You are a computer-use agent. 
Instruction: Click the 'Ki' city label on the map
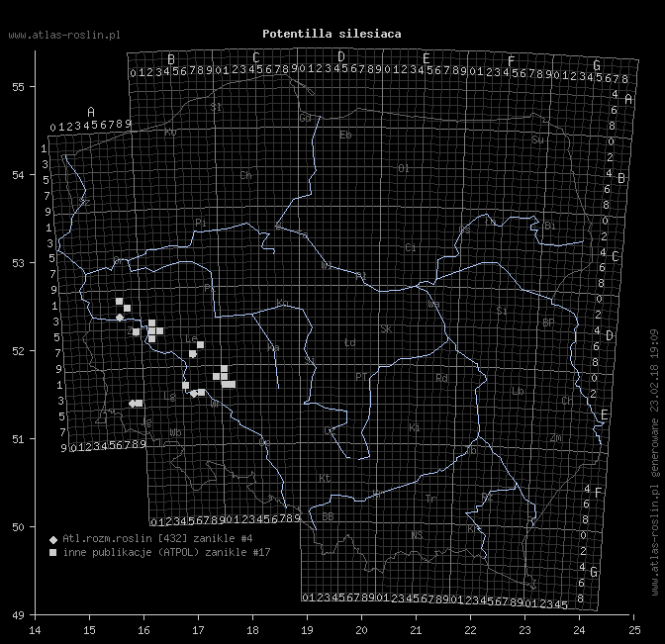pos(415,427)
